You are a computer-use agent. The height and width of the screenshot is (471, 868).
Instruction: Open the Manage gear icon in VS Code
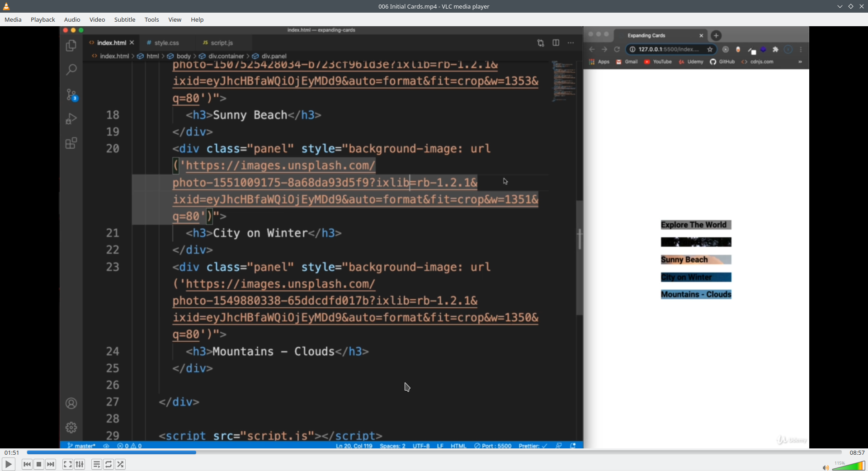tap(71, 427)
